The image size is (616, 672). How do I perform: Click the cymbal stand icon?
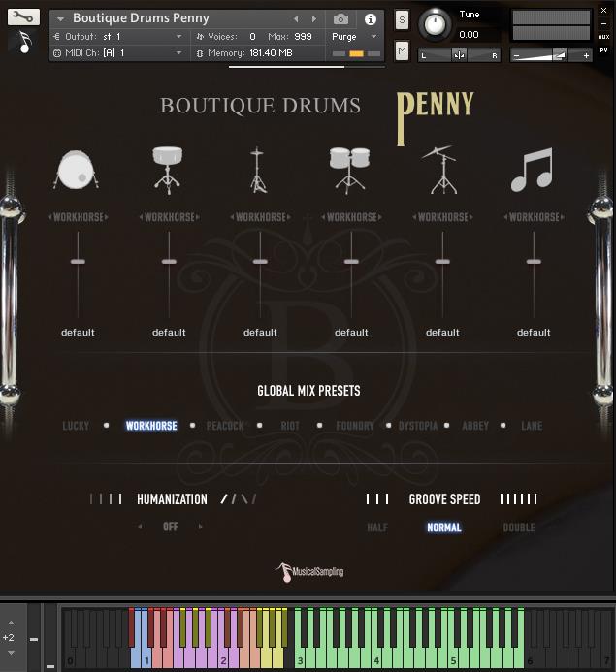point(440,170)
